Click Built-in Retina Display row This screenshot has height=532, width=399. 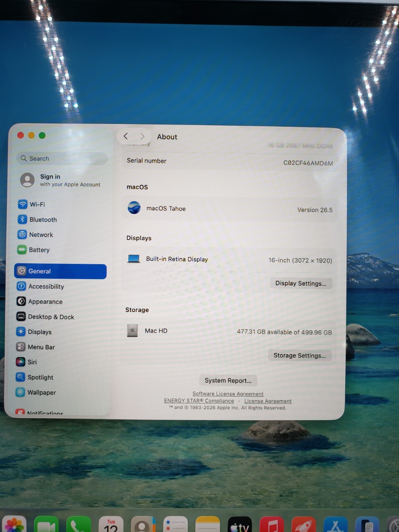point(229,259)
